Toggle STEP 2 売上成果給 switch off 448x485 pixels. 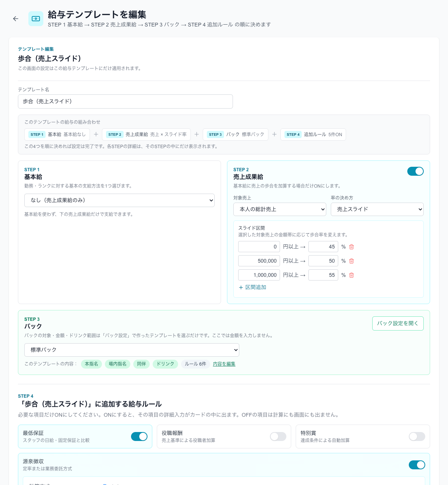(416, 171)
